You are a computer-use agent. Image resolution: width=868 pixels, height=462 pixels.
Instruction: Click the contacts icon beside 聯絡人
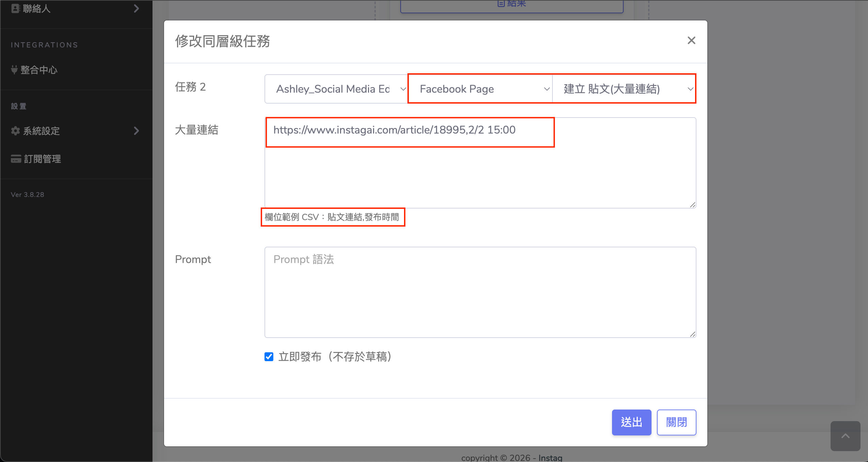click(x=15, y=9)
